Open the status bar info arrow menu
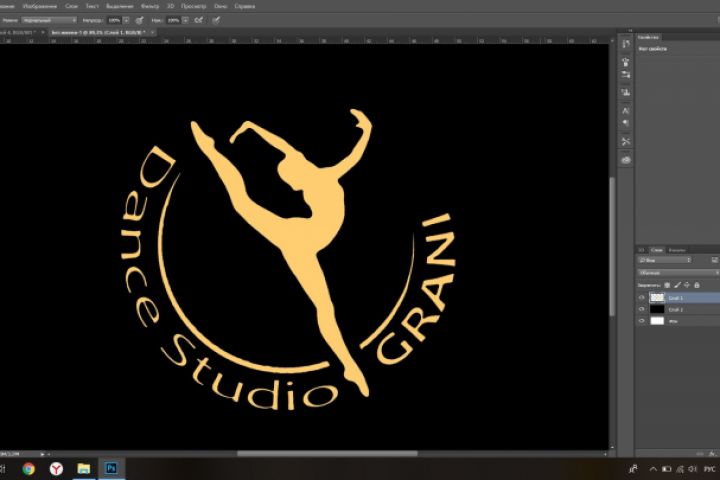720x480 pixels. (42, 454)
